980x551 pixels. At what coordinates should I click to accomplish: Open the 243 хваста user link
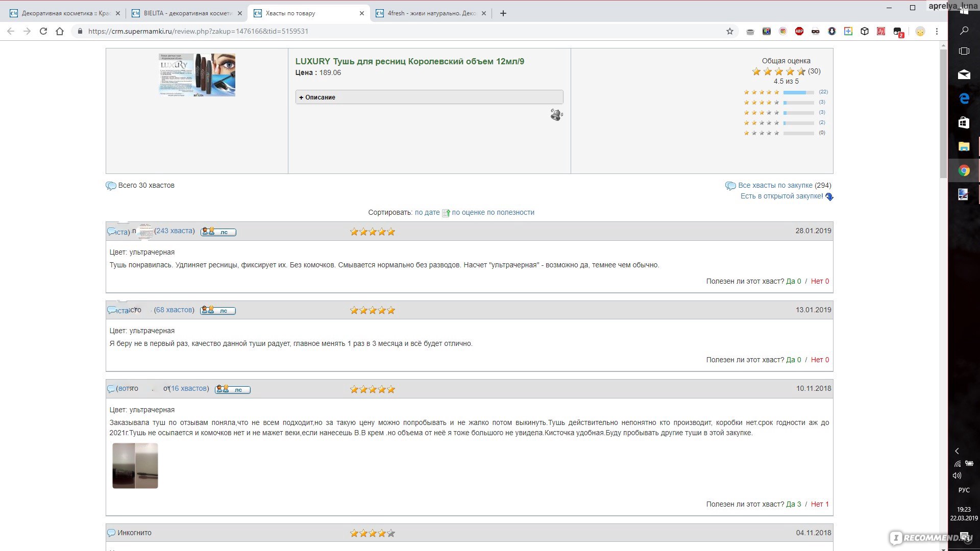[174, 231]
